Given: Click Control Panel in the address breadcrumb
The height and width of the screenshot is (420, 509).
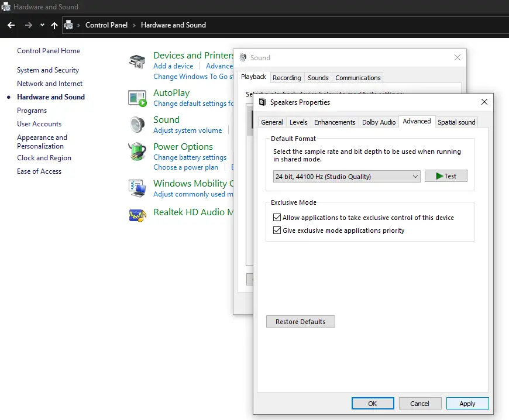Looking at the screenshot, I should [x=106, y=25].
